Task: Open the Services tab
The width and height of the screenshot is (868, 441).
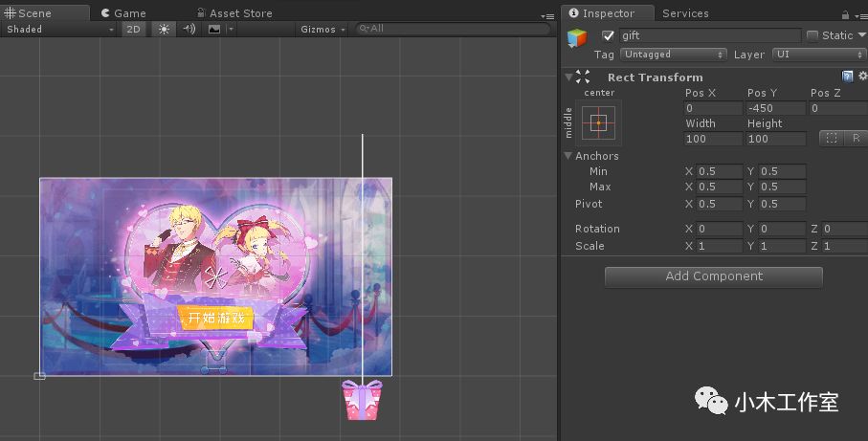Action: coord(685,12)
